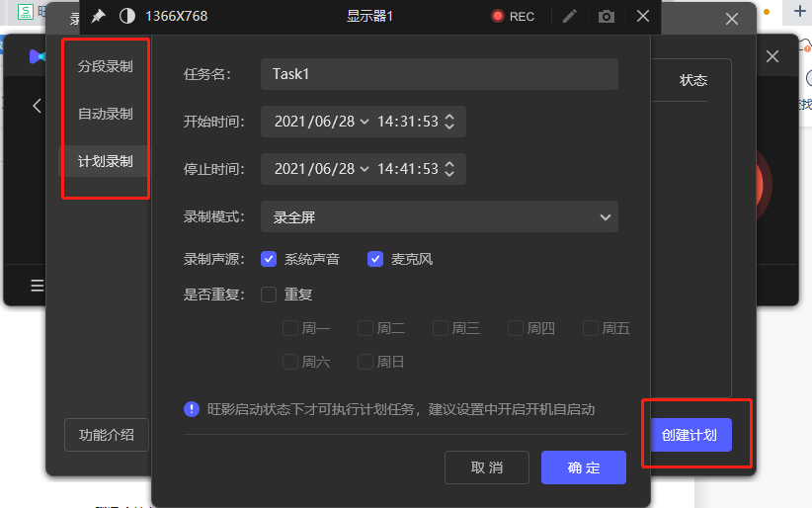Close the schedule list window
The height and width of the screenshot is (508, 812).
click(732, 19)
